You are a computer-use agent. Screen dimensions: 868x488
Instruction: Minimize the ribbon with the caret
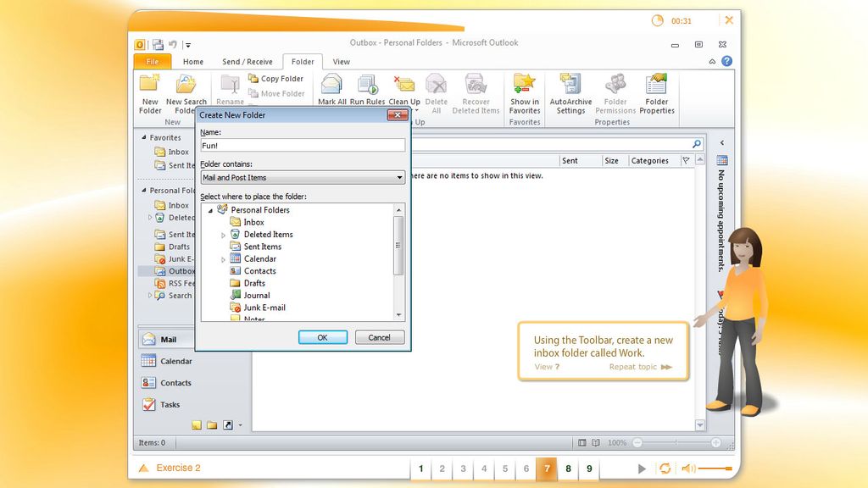[x=712, y=61]
